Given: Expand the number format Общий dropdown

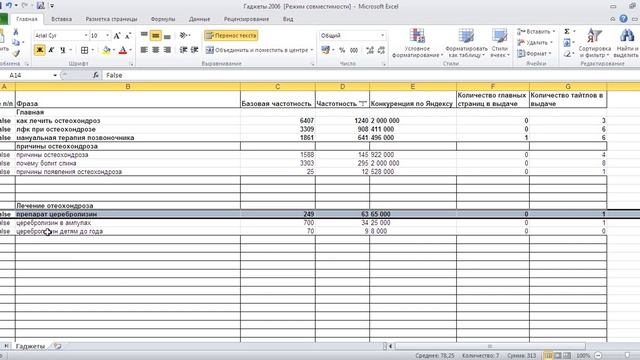Looking at the screenshot, I should (382, 36).
